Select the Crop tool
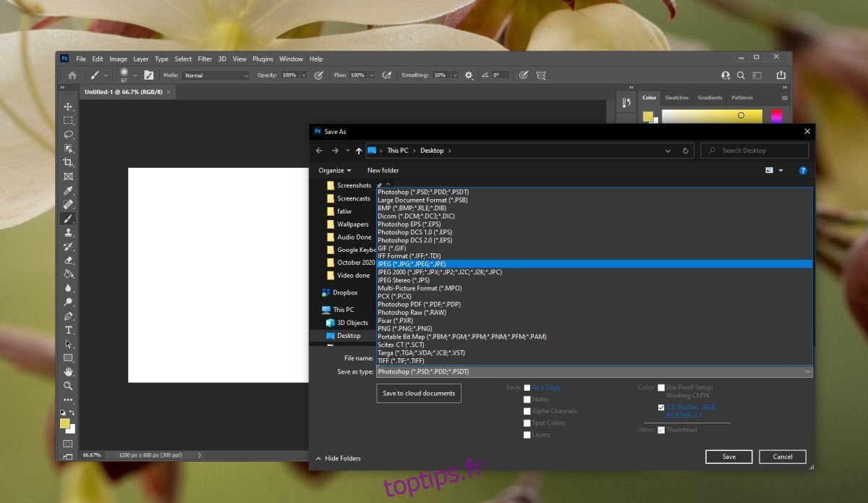Image resolution: width=868 pixels, height=503 pixels. pos(68,162)
